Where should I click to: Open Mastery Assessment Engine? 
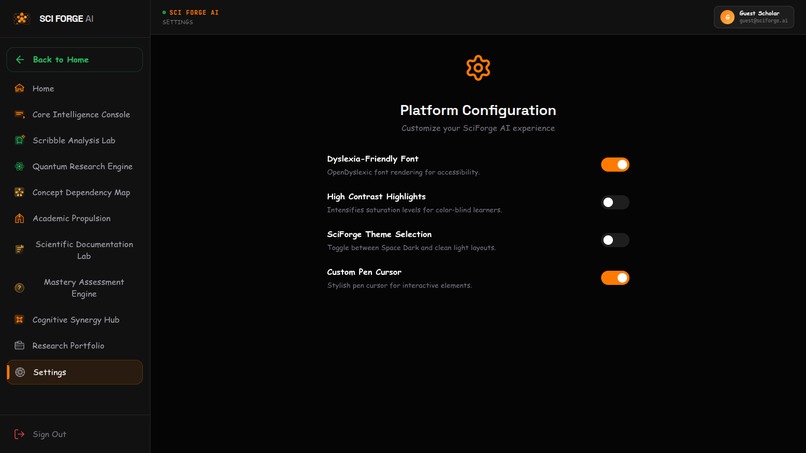[x=75, y=288]
